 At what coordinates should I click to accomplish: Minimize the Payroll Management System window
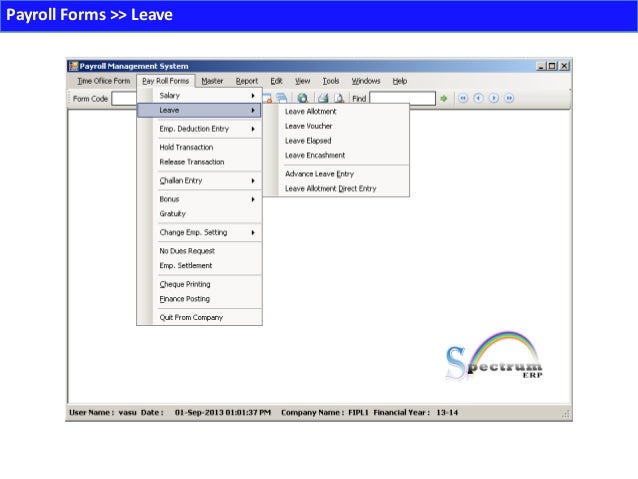click(541, 66)
